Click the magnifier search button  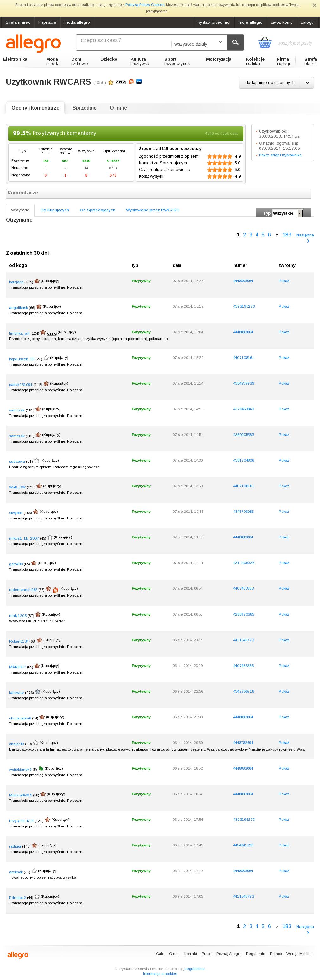coord(235,42)
